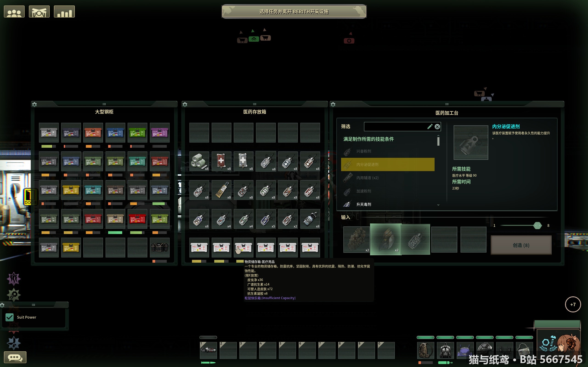Expand the recipe list with the down chevron
The image size is (588, 367).
(x=438, y=205)
